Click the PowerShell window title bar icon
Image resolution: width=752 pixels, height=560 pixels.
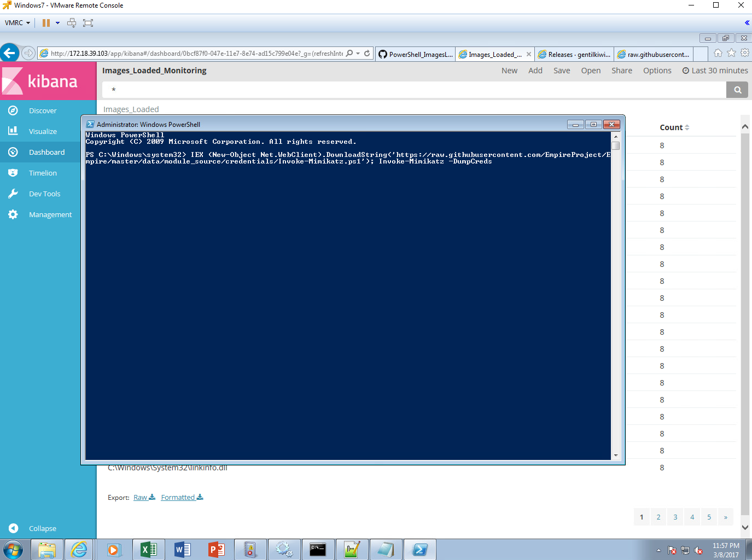coord(90,124)
